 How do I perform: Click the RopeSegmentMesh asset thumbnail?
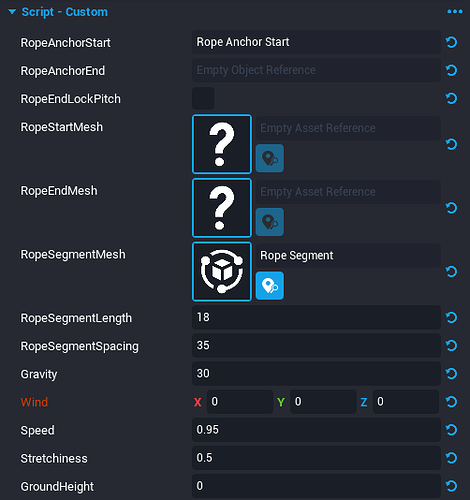click(x=222, y=272)
